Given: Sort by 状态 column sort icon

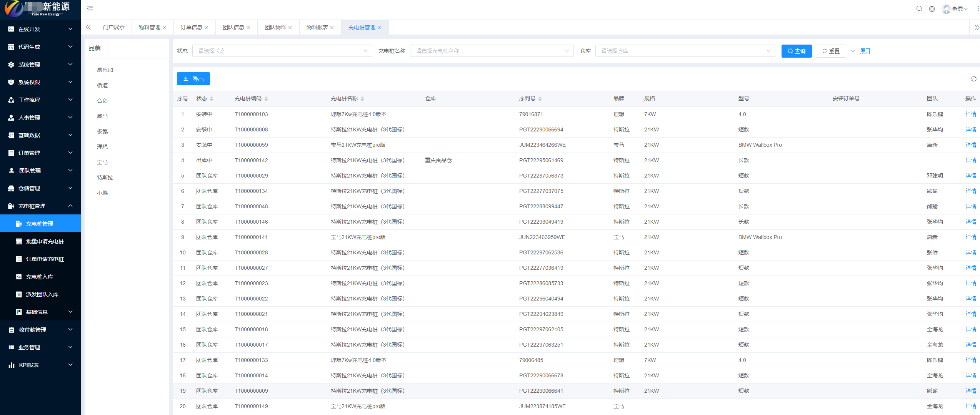Looking at the screenshot, I should click(x=212, y=99).
